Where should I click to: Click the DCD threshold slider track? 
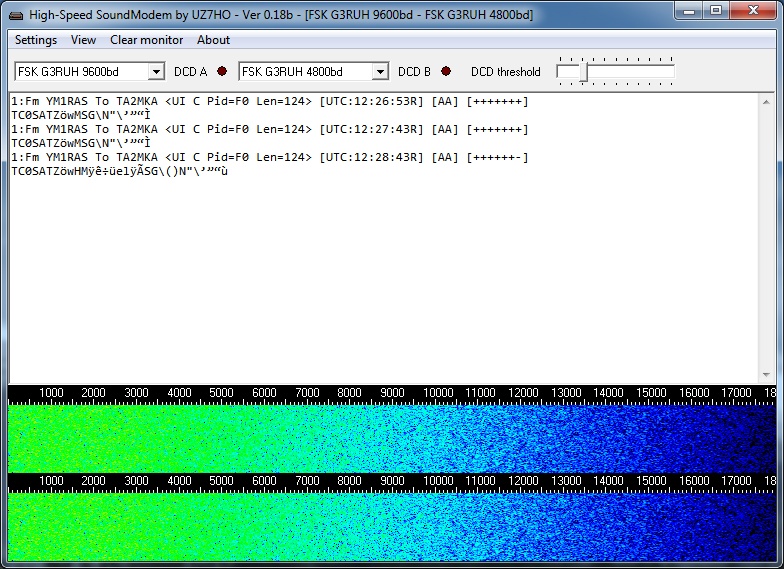(616, 72)
